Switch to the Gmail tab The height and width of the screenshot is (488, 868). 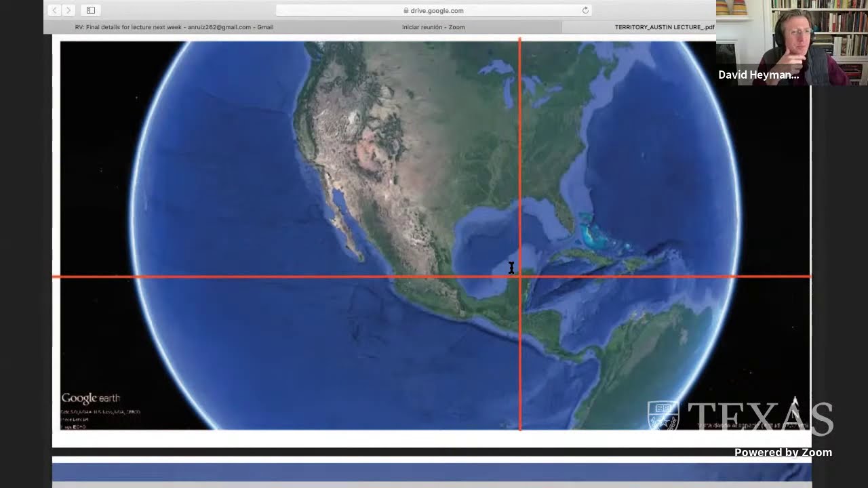pyautogui.click(x=174, y=27)
